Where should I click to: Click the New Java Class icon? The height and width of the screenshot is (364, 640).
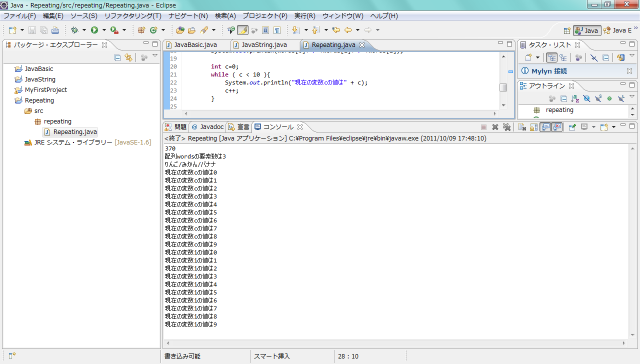153,30
